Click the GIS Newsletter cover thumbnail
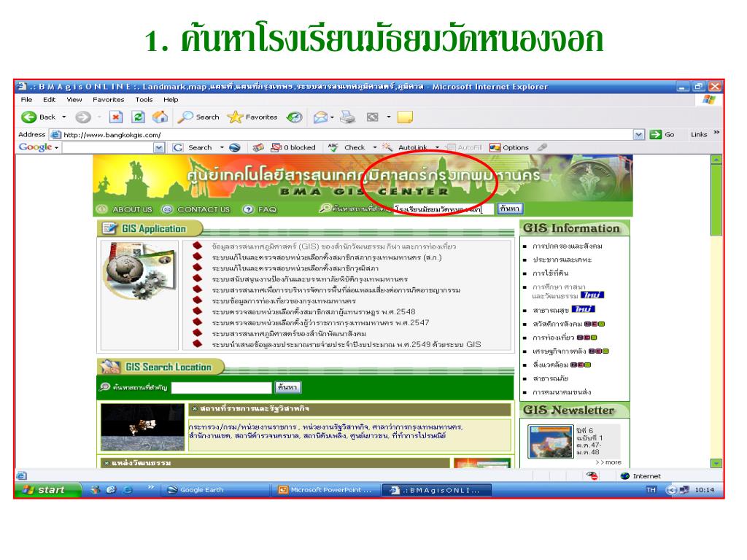Viewport: 747px width, 560px height. click(550, 441)
